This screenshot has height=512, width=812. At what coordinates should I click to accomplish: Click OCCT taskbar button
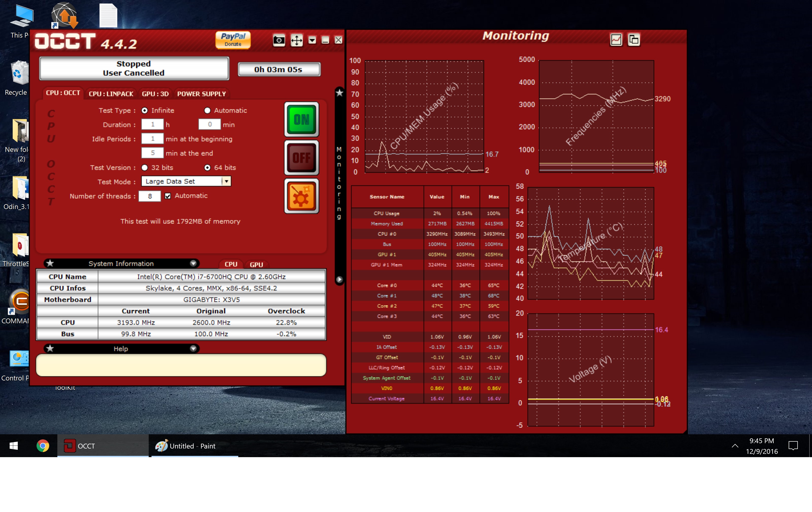103,446
